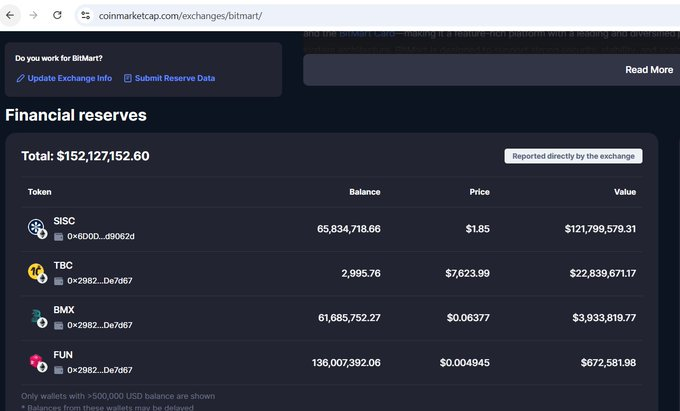The image size is (680, 411).
Task: Click the FUN token logo
Action: [x=38, y=362]
